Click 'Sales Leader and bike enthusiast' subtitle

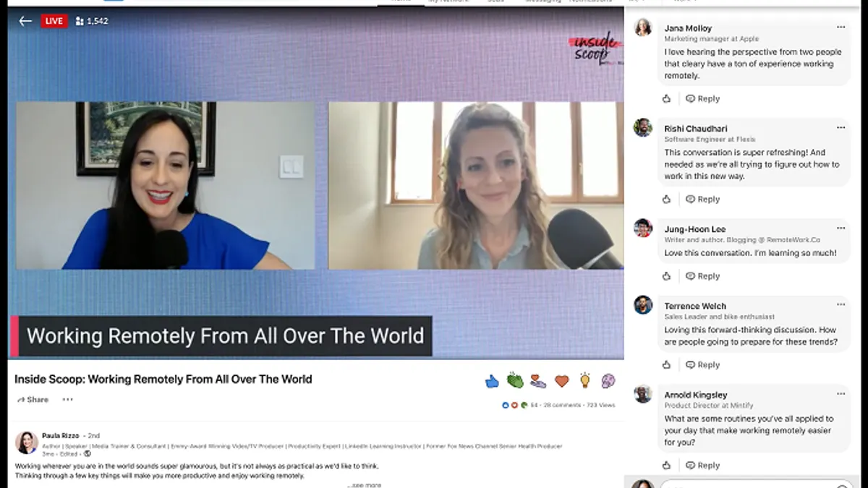point(720,317)
